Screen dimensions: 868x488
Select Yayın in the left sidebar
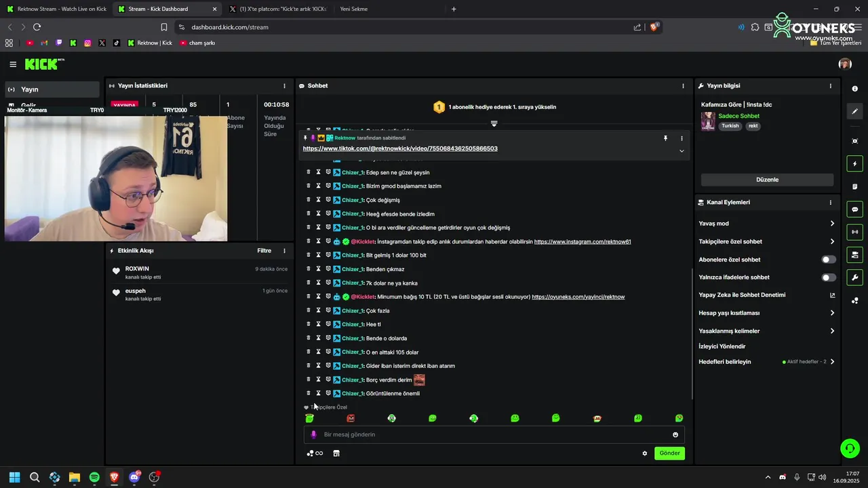pos(52,89)
